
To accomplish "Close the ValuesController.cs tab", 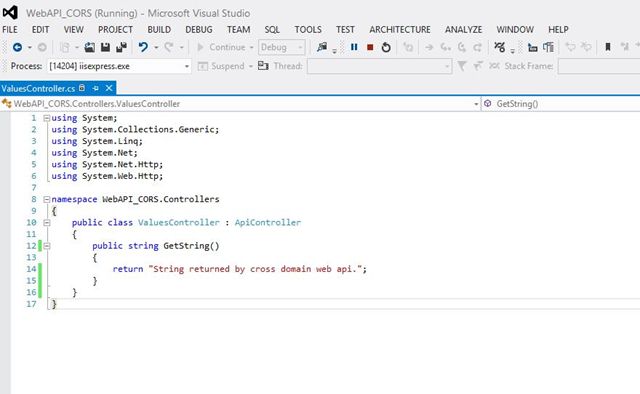I will click(109, 88).
